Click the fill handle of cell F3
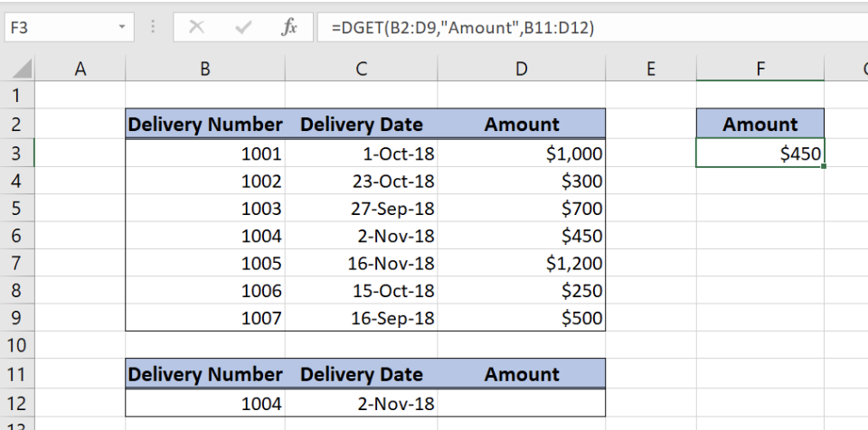868x430 pixels. tap(824, 167)
